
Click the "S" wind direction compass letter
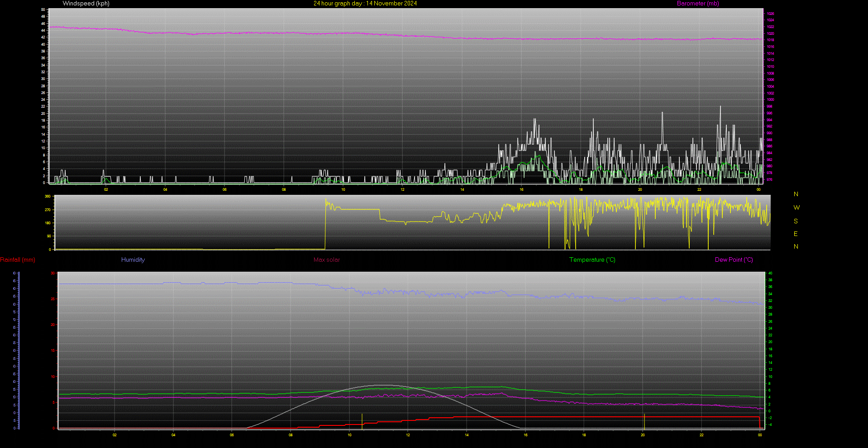point(796,221)
